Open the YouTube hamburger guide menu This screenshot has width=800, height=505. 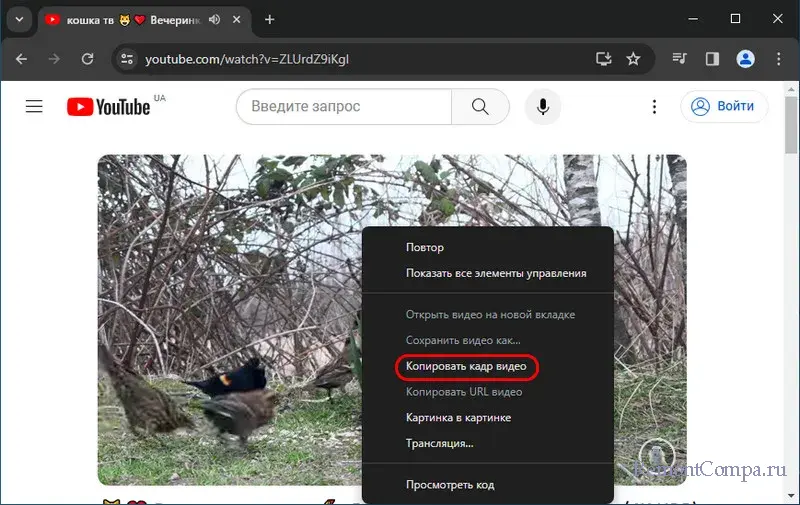34,106
